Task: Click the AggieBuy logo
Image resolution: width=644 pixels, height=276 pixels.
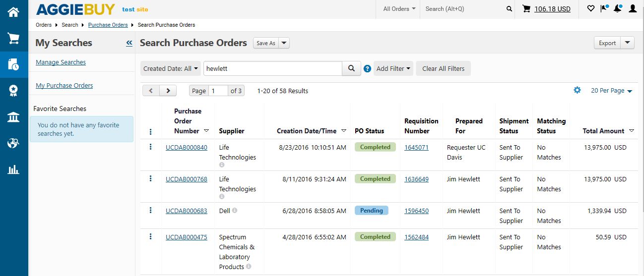Action: pyautogui.click(x=75, y=9)
